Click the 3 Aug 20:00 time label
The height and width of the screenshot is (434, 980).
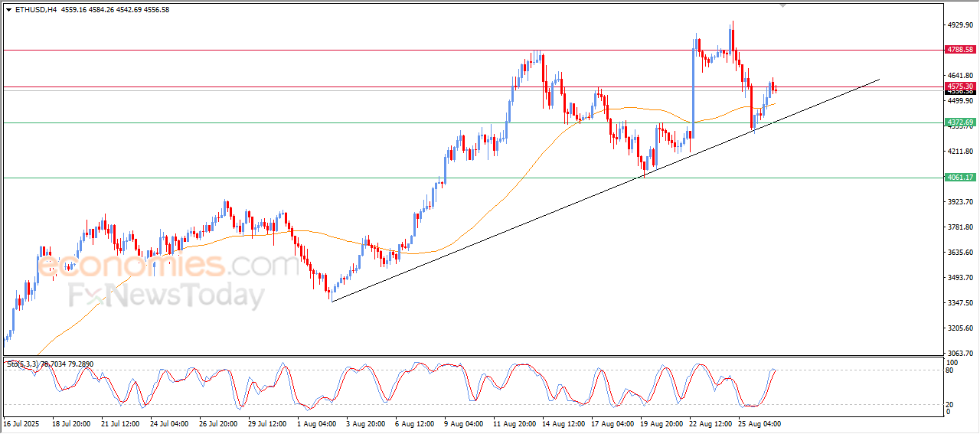pos(364,423)
